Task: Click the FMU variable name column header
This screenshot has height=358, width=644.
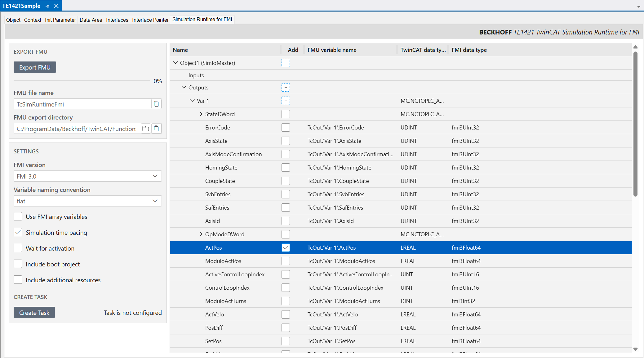Action: 350,50
